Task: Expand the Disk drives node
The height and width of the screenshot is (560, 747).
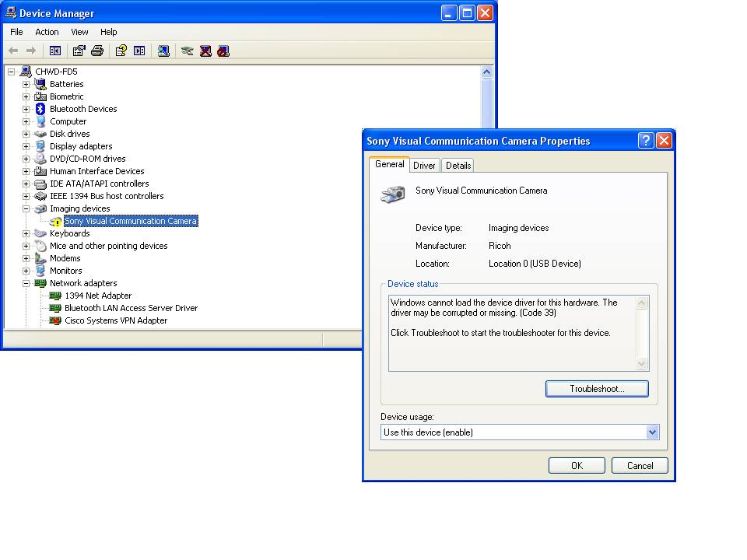Action: 25,134
